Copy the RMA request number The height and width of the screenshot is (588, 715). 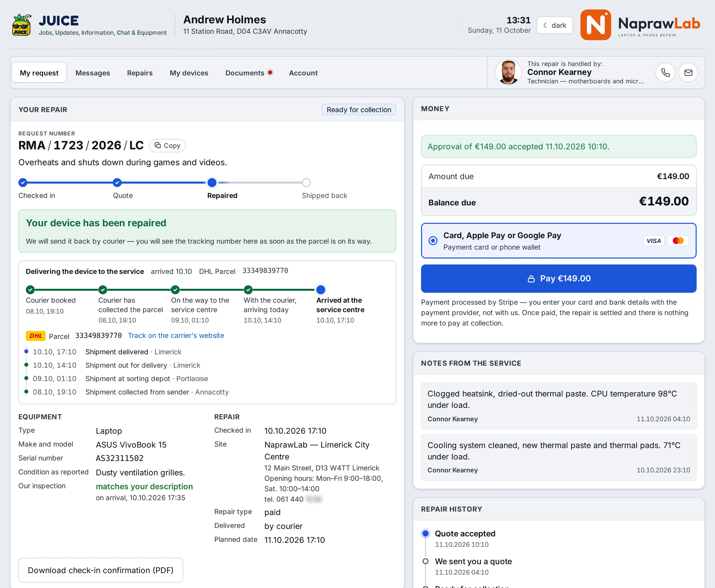(x=167, y=146)
